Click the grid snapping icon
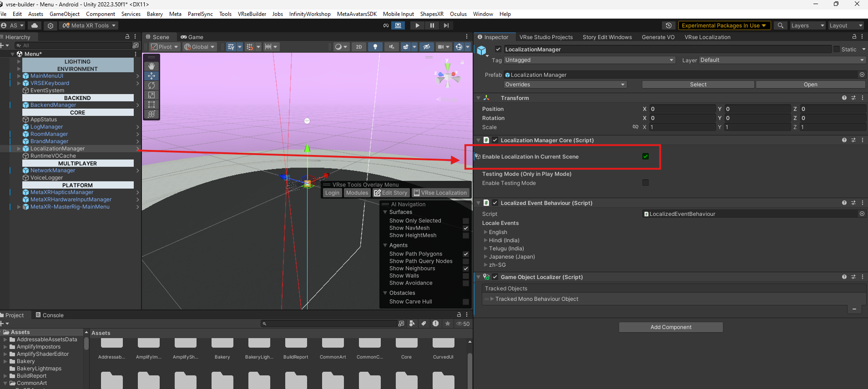This screenshot has width=868, height=389. pyautogui.click(x=249, y=47)
